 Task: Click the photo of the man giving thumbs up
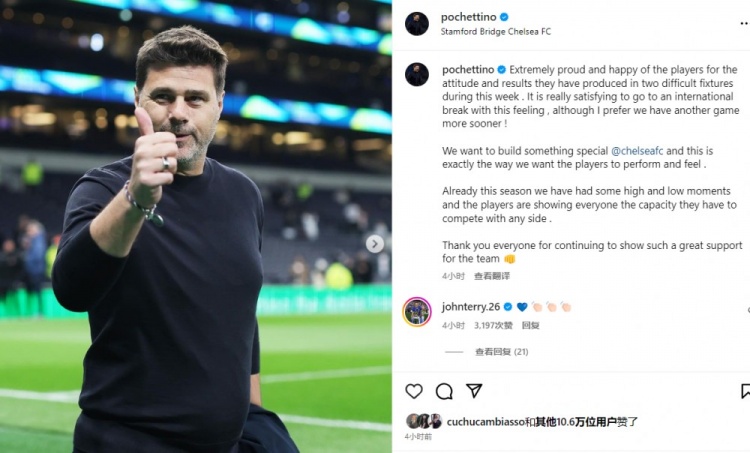195,226
